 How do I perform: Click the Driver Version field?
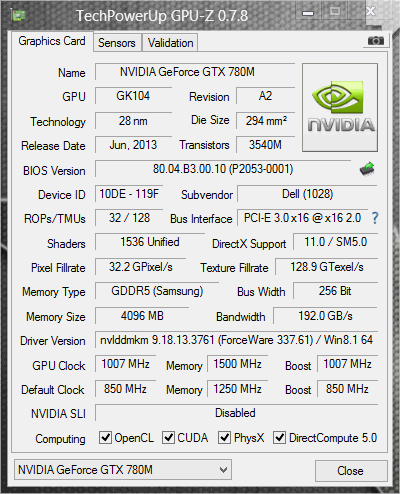(x=236, y=340)
